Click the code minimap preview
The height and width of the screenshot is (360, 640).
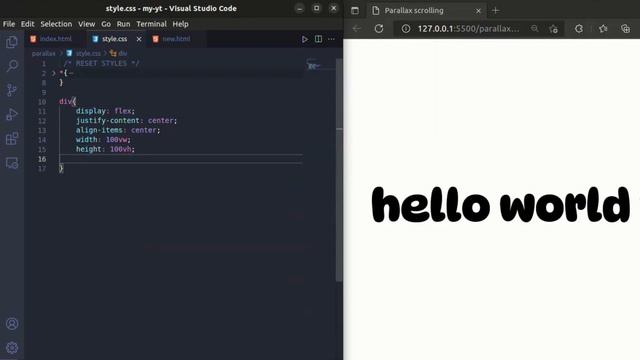coord(313,65)
